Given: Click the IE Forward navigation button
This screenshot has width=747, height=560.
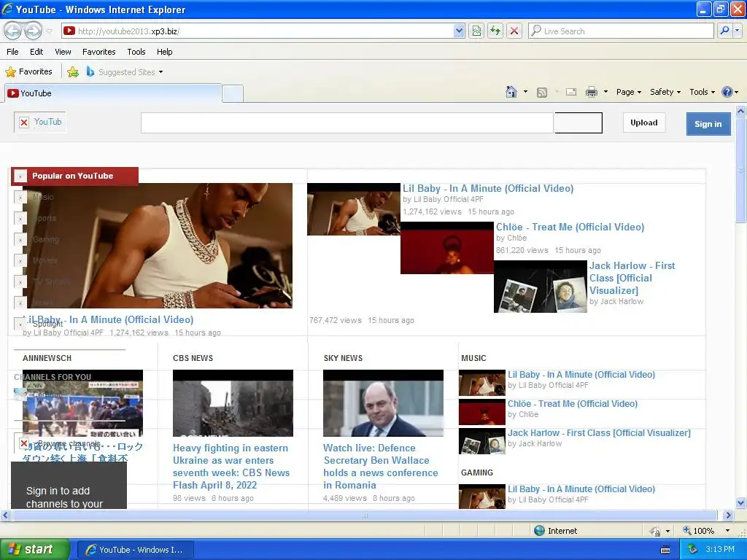Looking at the screenshot, I should (x=33, y=31).
